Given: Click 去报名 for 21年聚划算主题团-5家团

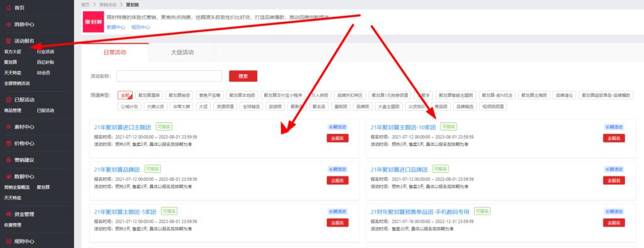Looking at the screenshot, I should pos(338,223).
